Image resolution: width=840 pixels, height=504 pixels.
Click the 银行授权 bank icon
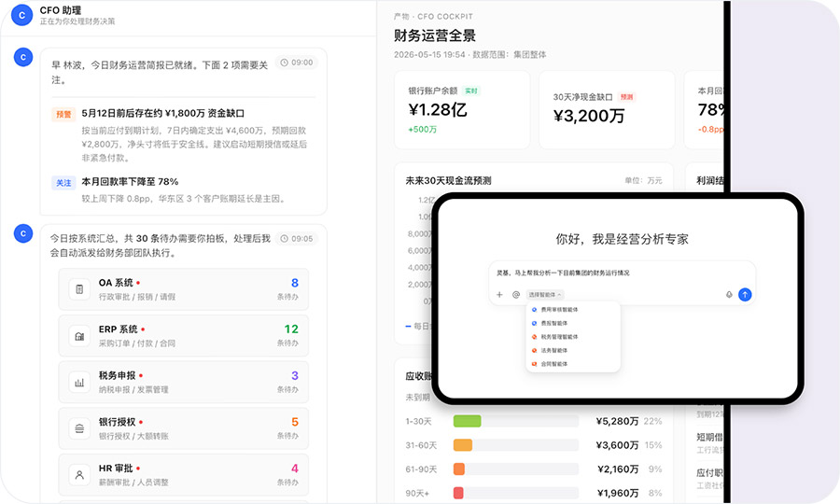[79, 428]
